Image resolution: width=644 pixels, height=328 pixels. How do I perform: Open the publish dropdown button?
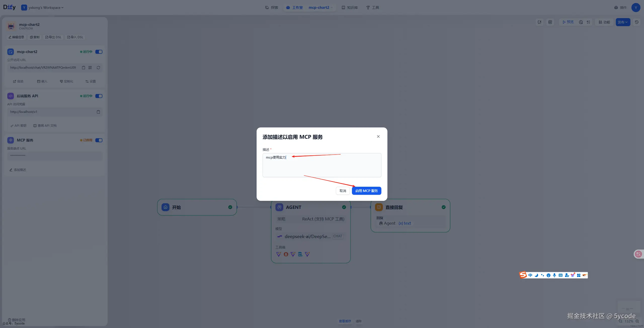pos(623,22)
